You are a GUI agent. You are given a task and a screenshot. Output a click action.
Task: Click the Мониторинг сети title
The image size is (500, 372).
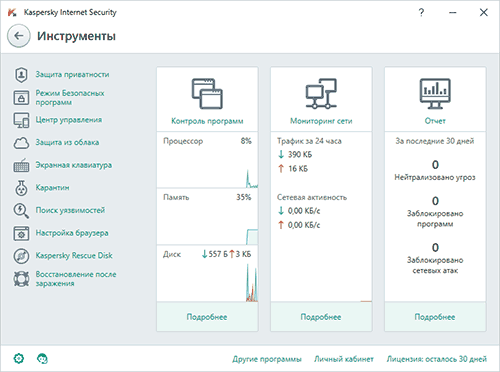(321, 121)
